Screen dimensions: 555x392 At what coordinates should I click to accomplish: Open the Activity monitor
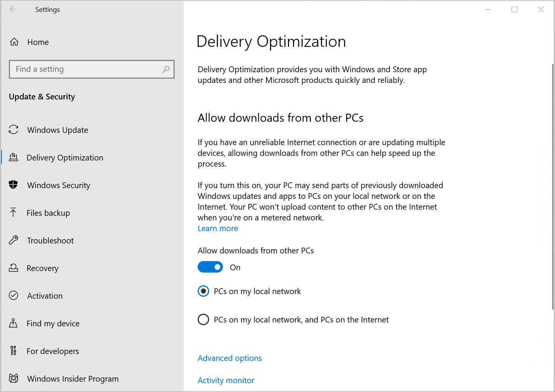point(226,380)
